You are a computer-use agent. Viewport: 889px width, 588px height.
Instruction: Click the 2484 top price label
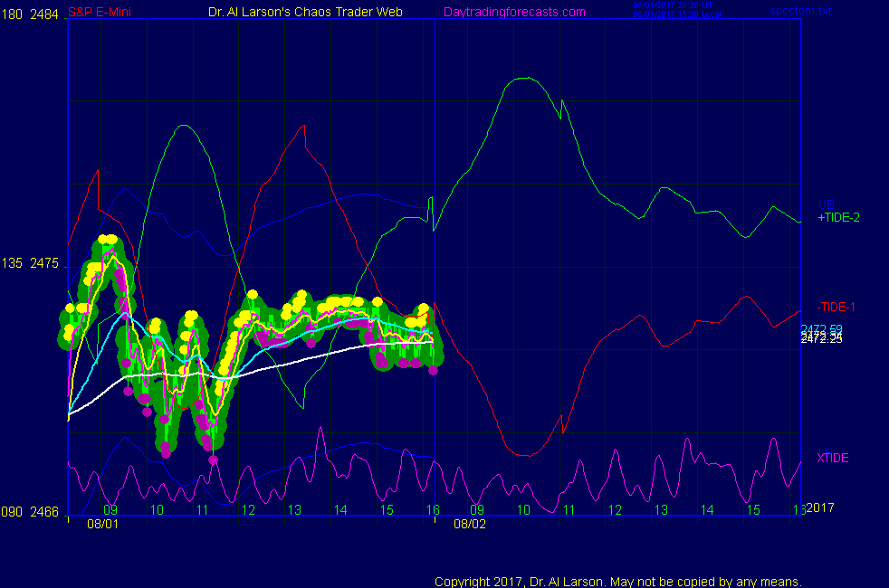pyautogui.click(x=45, y=12)
